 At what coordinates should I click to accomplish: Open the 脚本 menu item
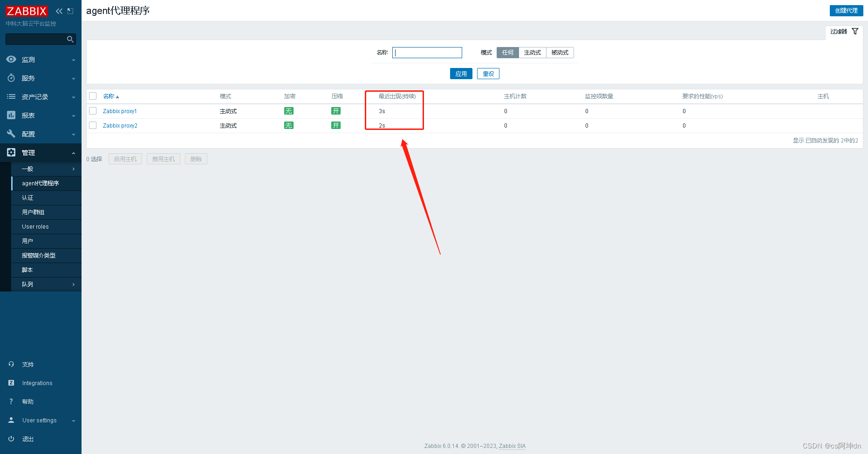click(x=46, y=270)
